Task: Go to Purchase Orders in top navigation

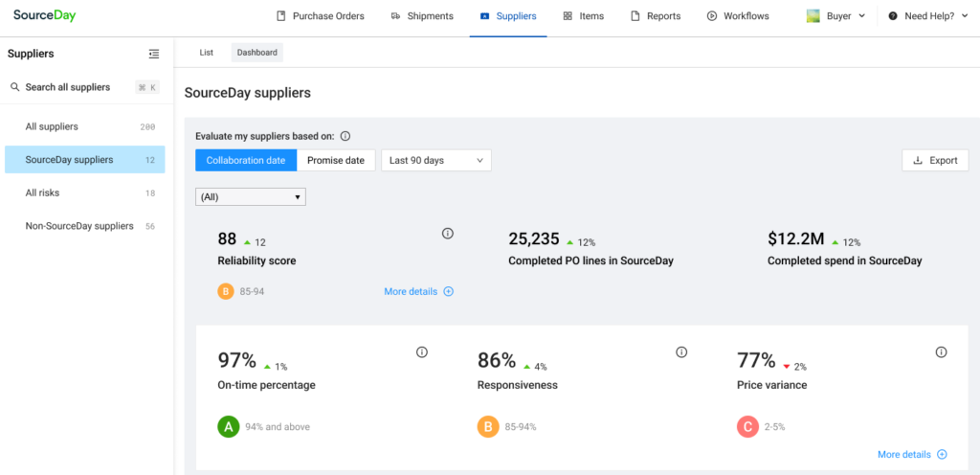Action: (x=320, y=16)
